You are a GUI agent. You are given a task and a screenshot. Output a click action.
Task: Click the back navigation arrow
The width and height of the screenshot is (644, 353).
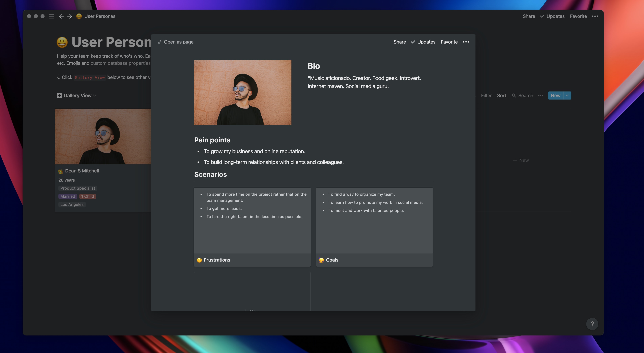pos(61,16)
